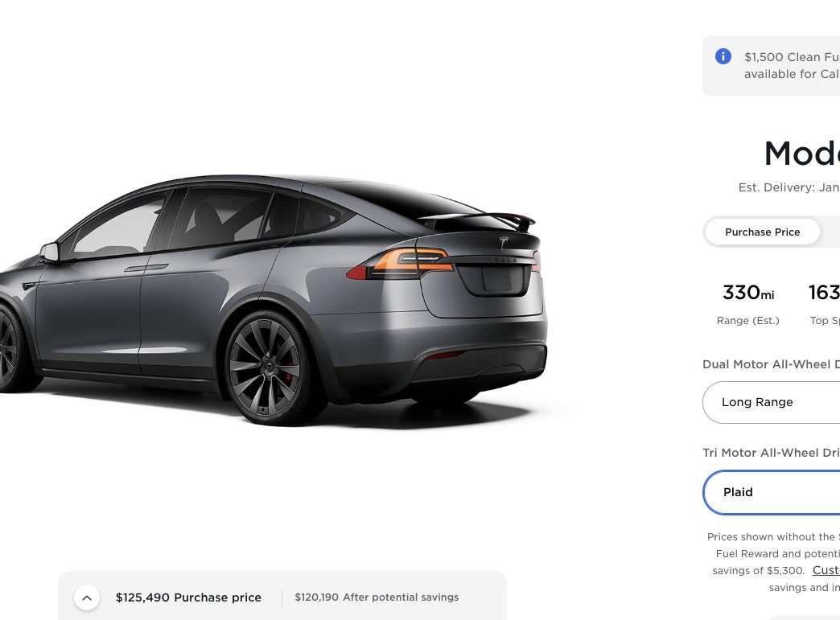Click the $125,490 Purchase price text
Image resolution: width=840 pixels, height=620 pixels.
click(188, 597)
